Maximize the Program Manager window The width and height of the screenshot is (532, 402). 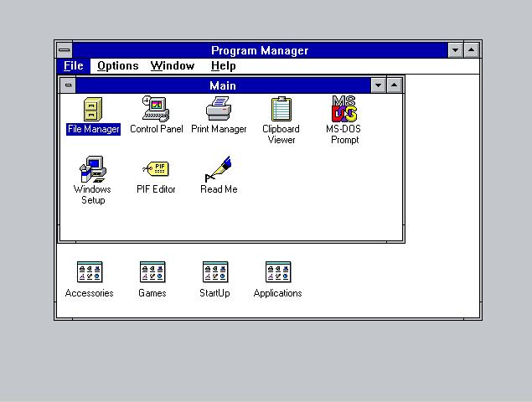coord(472,50)
